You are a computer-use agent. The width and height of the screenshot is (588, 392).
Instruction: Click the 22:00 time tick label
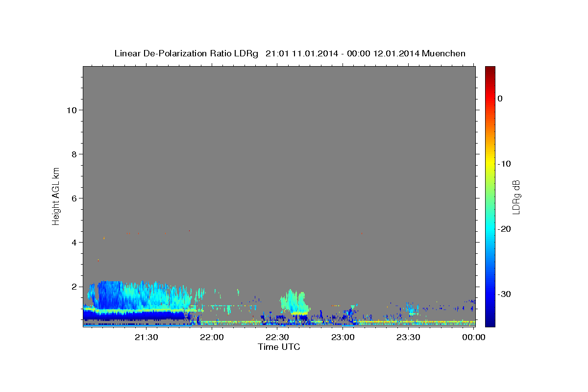pos(212,337)
